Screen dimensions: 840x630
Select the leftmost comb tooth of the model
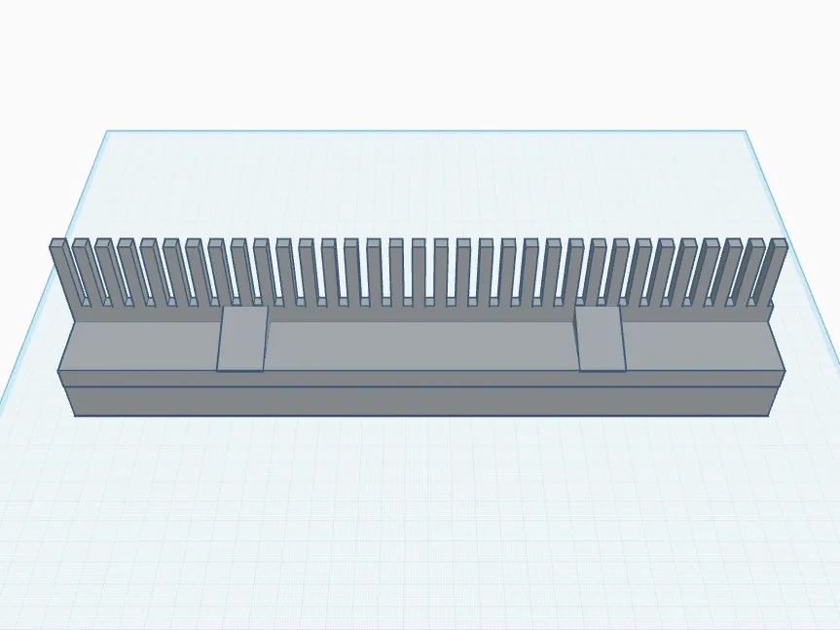point(63,276)
